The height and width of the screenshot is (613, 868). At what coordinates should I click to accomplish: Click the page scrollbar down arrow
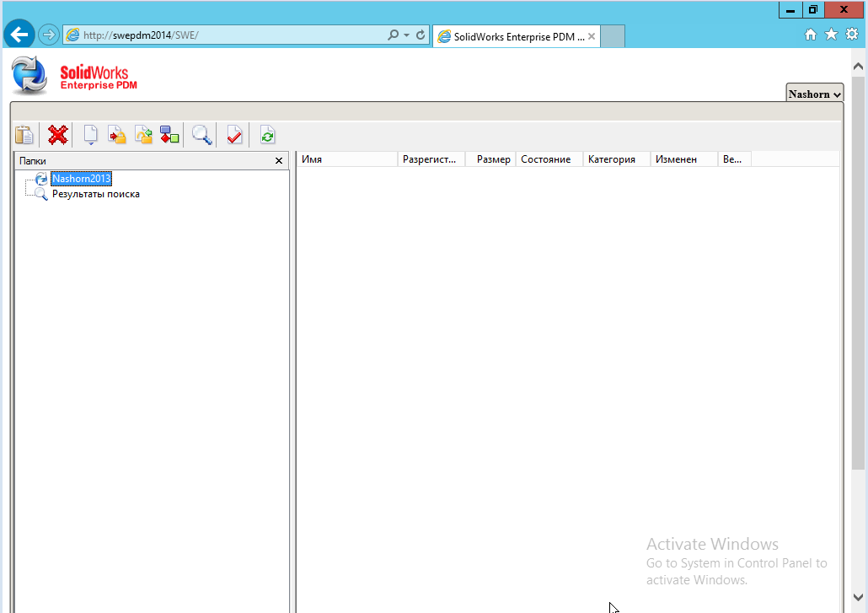[x=858, y=598]
